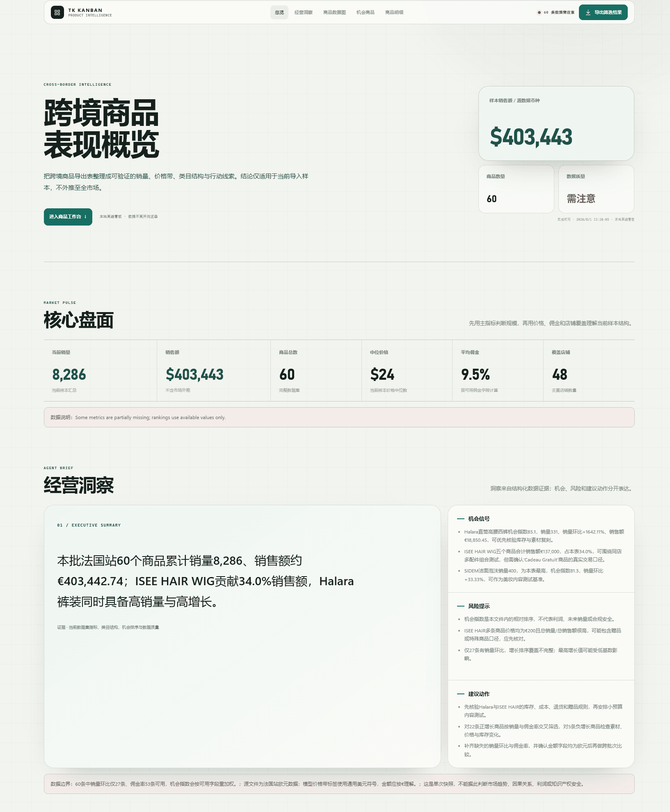The width and height of the screenshot is (670, 812).
Task: Click the 本地离线看板 note beside workbench button
Action: pyautogui.click(x=128, y=217)
